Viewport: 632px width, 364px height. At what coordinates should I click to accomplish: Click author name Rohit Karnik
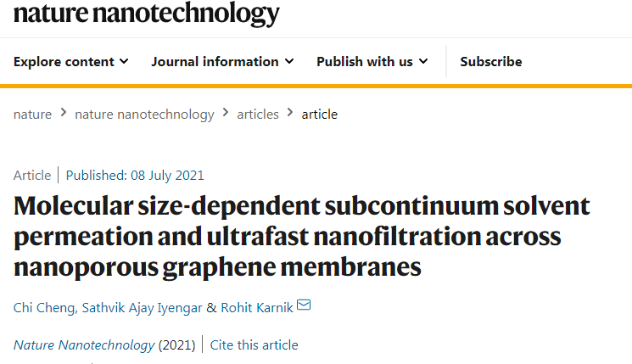coord(256,307)
